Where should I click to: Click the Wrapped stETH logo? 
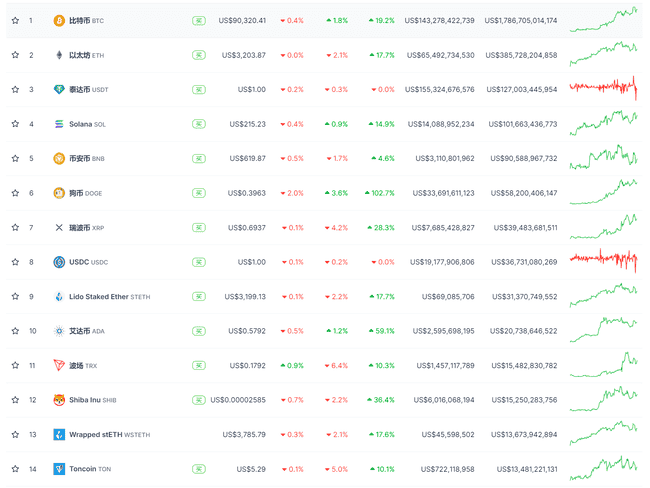coord(59,435)
